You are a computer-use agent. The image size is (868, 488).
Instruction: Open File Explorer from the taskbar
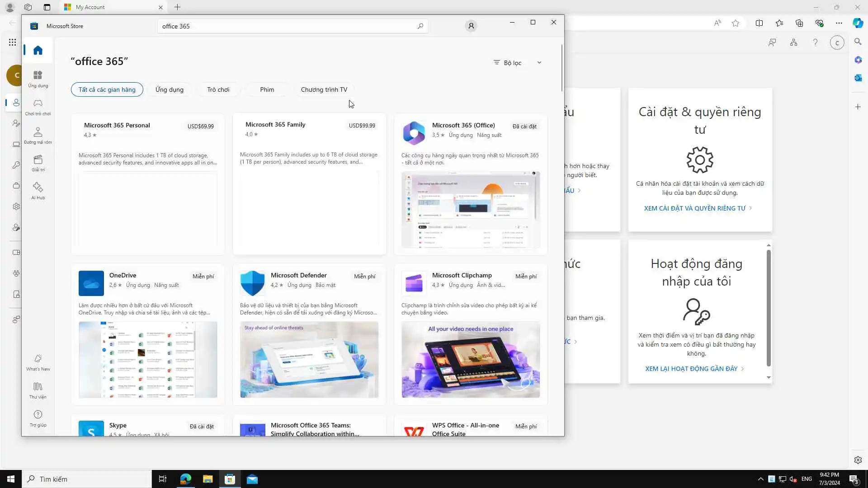point(208,479)
